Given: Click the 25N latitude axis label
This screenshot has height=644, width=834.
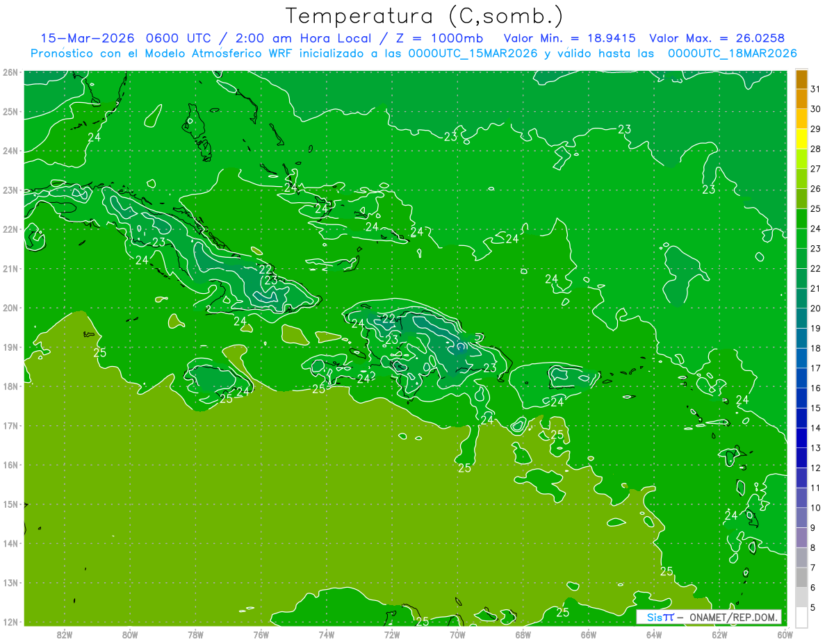Looking at the screenshot, I should 10,112.
